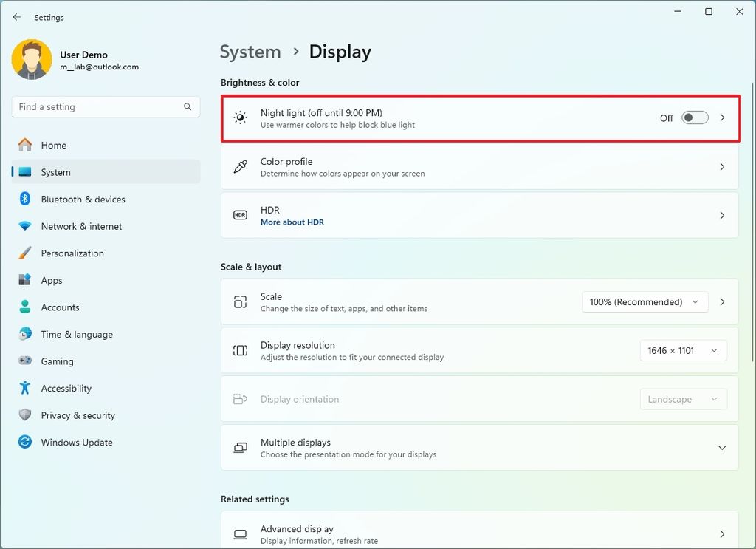Click System in the breadcrumb
The width and height of the screenshot is (756, 549).
250,52
